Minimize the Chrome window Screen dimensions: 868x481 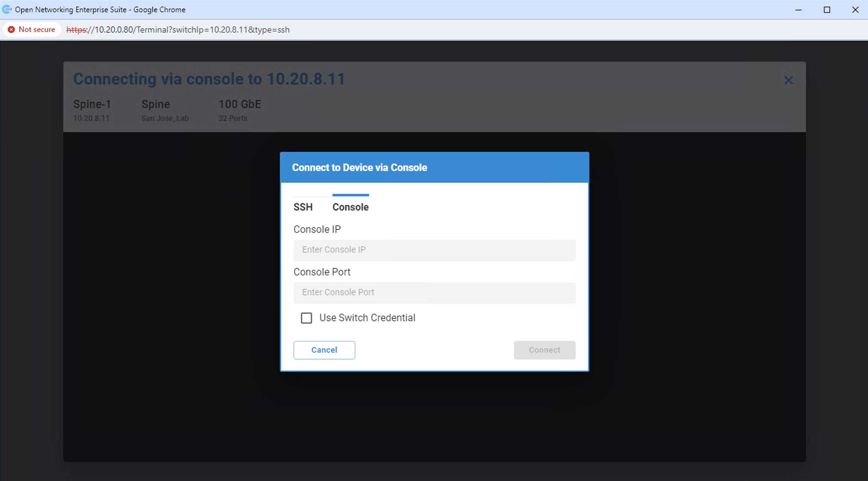click(798, 10)
